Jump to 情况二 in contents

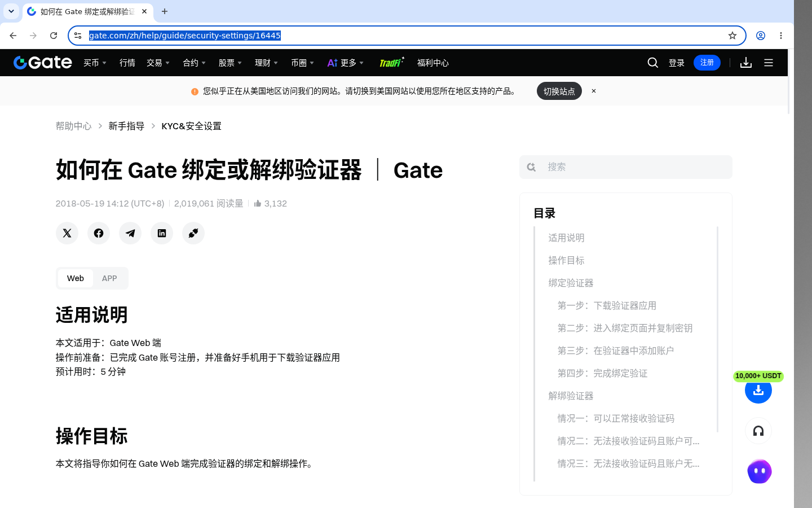point(628,441)
